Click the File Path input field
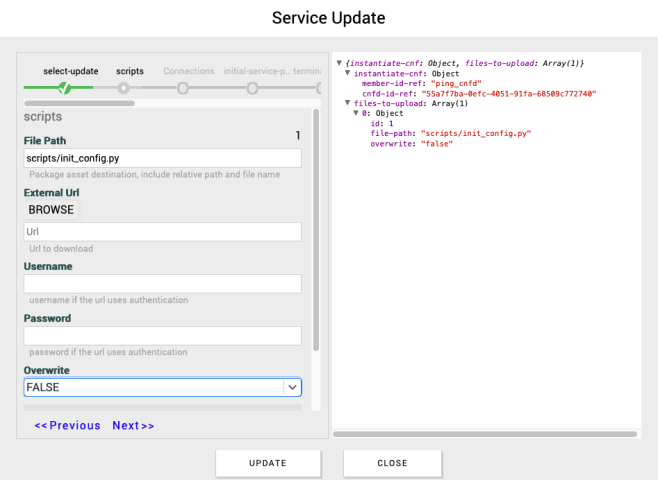The height and width of the screenshot is (480, 658). click(x=162, y=158)
